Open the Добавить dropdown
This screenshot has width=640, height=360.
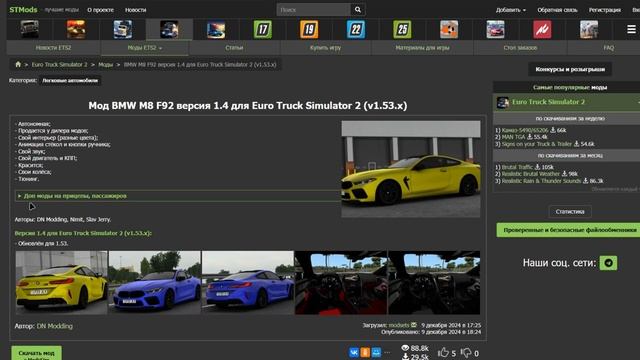tap(511, 10)
